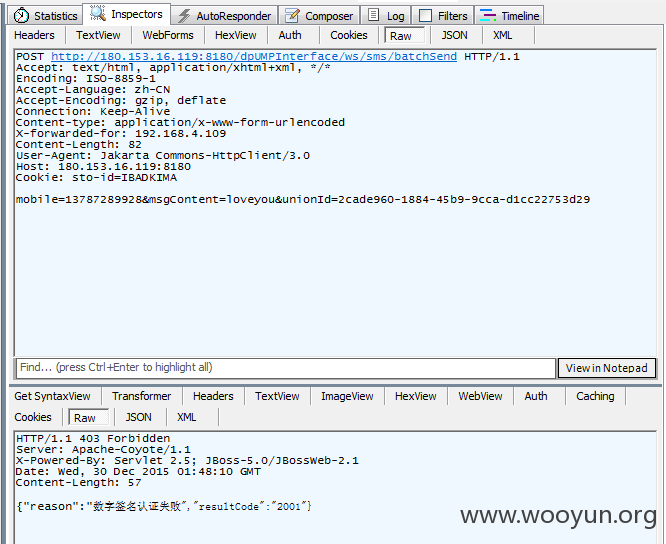Select the response Raw tab

(x=88, y=418)
